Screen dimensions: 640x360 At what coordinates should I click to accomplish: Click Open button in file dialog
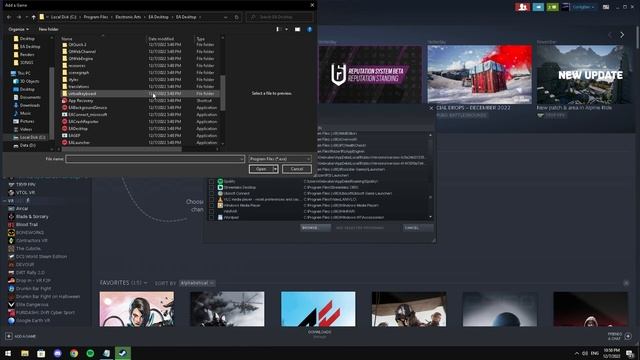pos(261,169)
